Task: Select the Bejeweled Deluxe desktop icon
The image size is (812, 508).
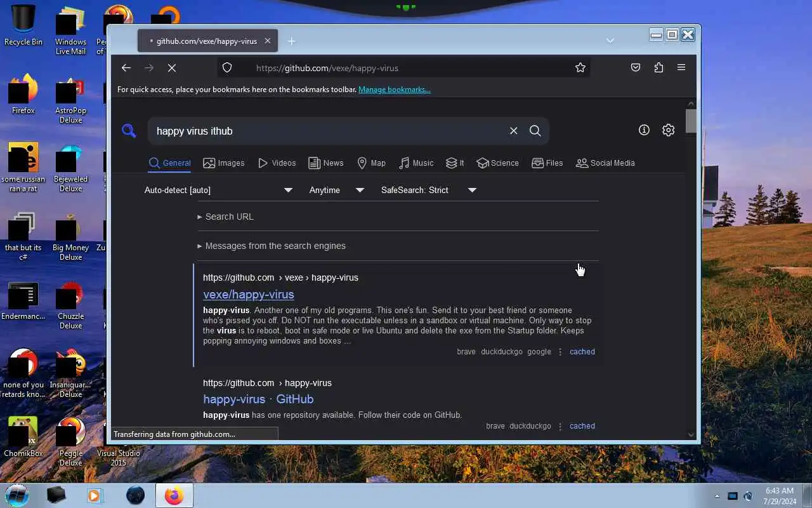Action: coord(70,167)
